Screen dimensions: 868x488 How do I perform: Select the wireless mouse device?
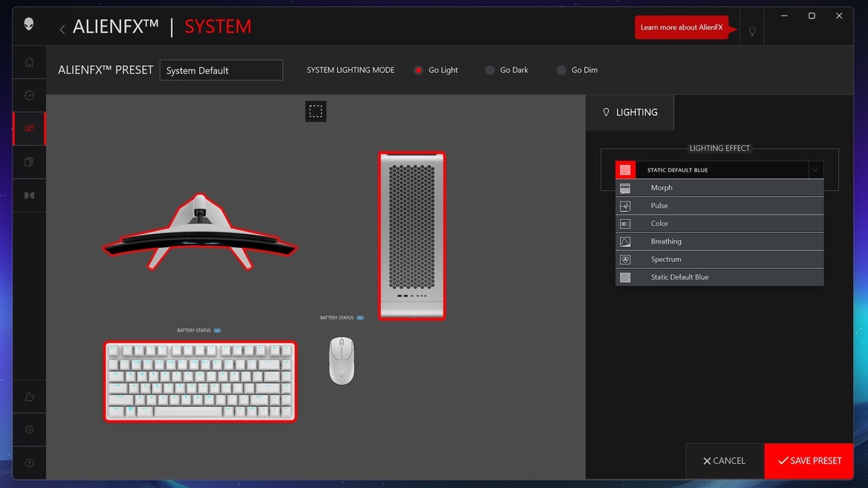click(x=342, y=360)
